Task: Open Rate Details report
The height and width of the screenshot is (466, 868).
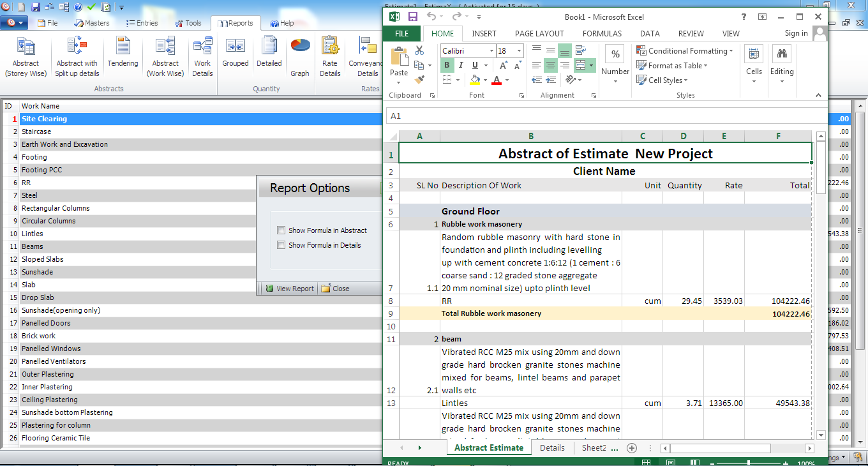Action: (330, 56)
